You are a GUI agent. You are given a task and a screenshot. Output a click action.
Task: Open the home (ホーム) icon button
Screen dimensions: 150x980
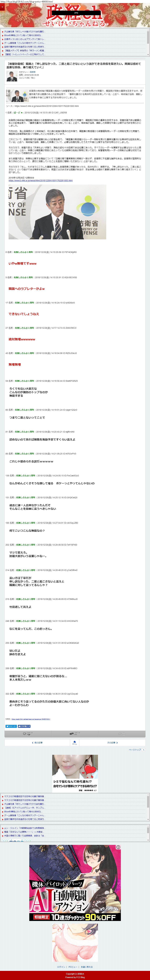coord(75,742)
